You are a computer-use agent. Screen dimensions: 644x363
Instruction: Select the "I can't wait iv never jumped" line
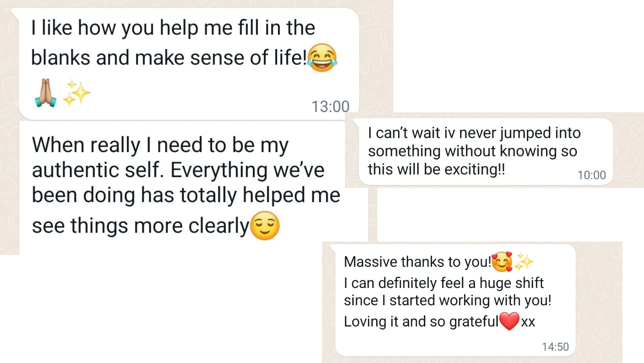[474, 133]
